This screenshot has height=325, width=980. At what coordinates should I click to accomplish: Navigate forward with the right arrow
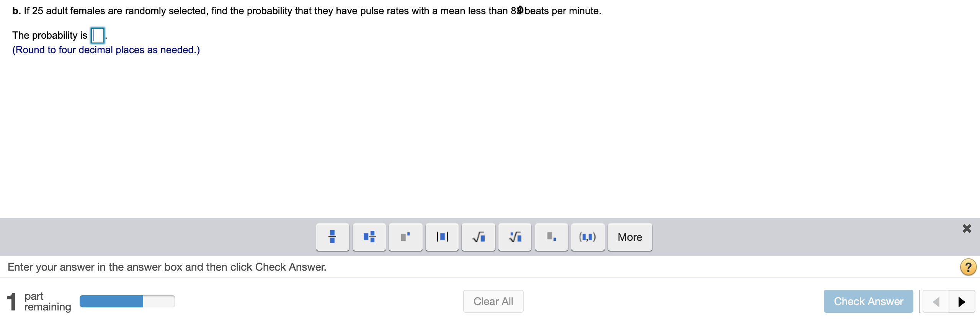tap(962, 301)
